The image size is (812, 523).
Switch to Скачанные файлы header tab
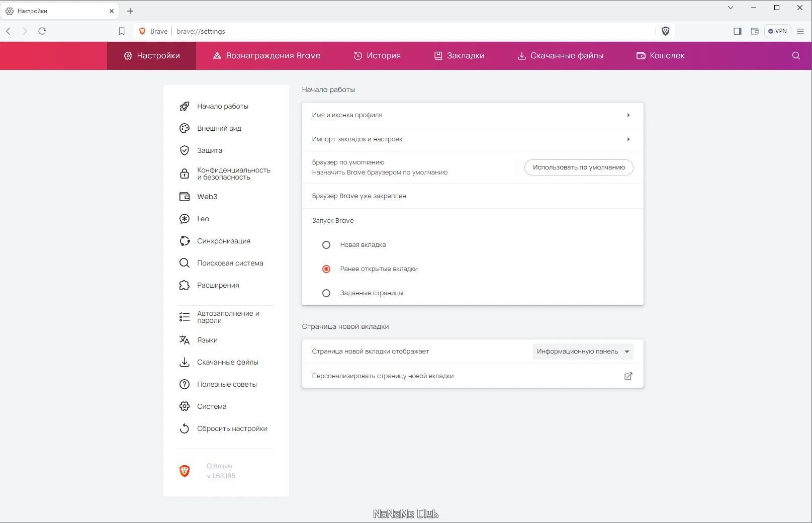(x=561, y=56)
